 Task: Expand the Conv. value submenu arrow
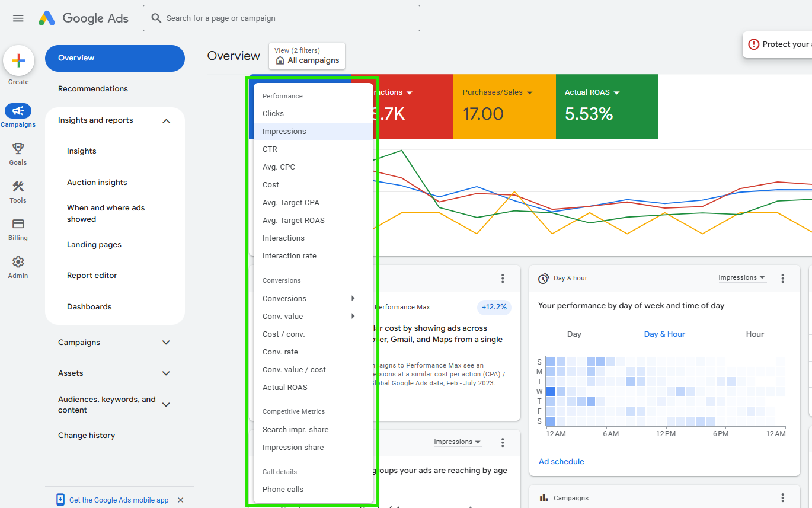coord(353,316)
